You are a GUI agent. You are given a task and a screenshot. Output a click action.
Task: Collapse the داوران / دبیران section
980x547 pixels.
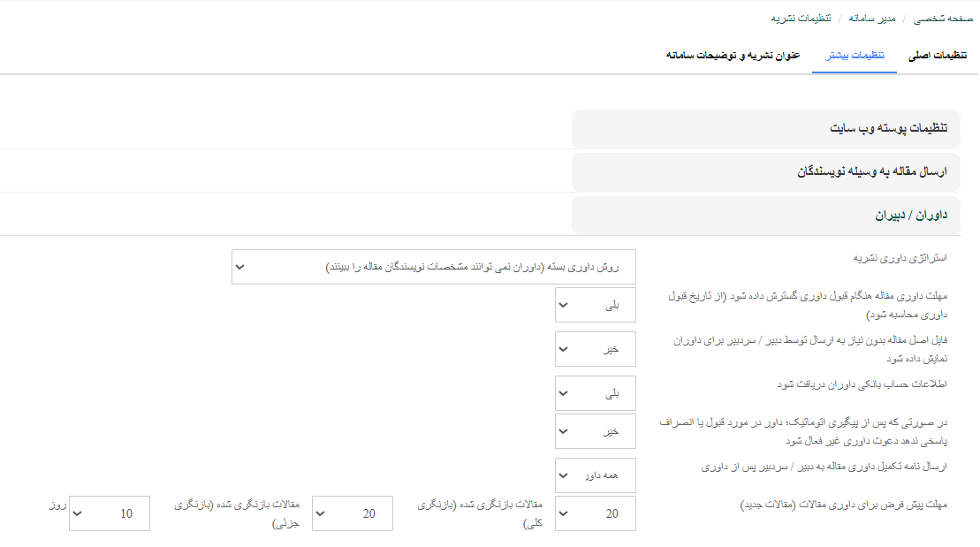pos(765,215)
